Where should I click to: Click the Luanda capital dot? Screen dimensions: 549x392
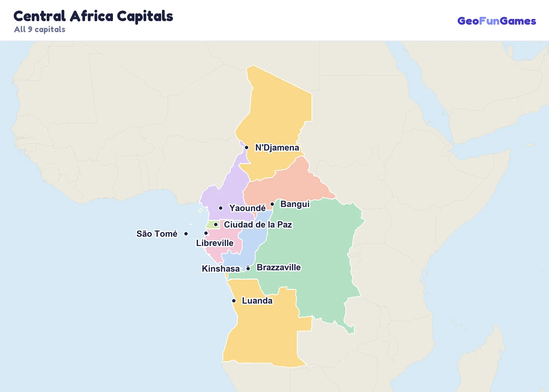click(234, 301)
